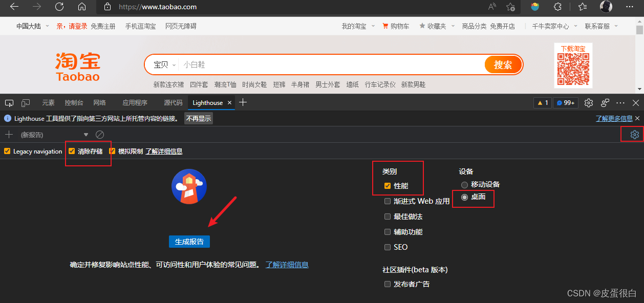The image size is (644, 303).
Task: Switch to the 控制台 DevTools tab
Action: point(74,102)
